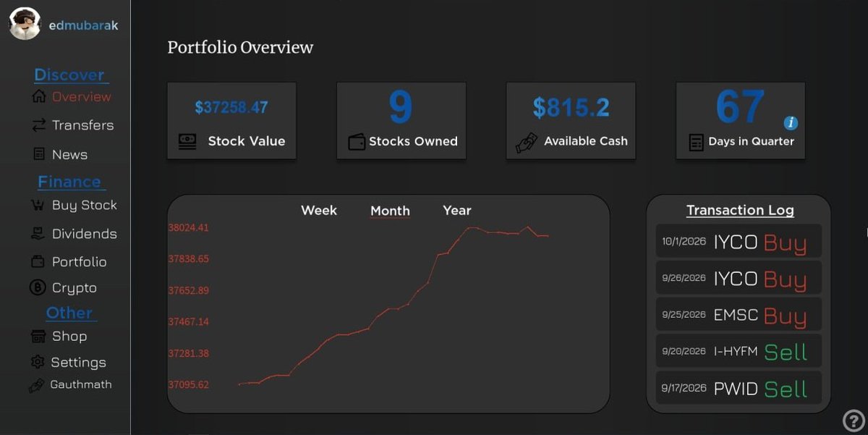Click the 67 days number

741,106
